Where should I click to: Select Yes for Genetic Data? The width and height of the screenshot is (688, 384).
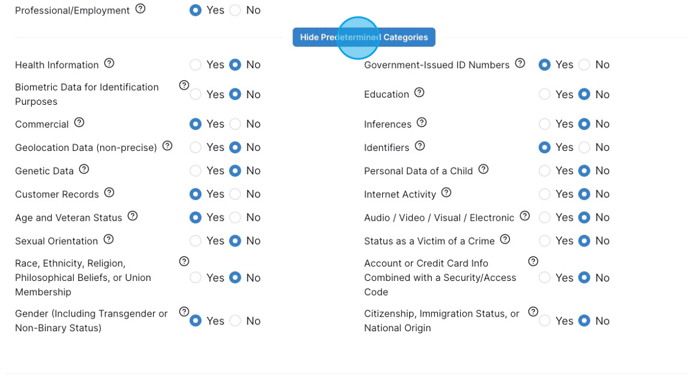point(195,171)
